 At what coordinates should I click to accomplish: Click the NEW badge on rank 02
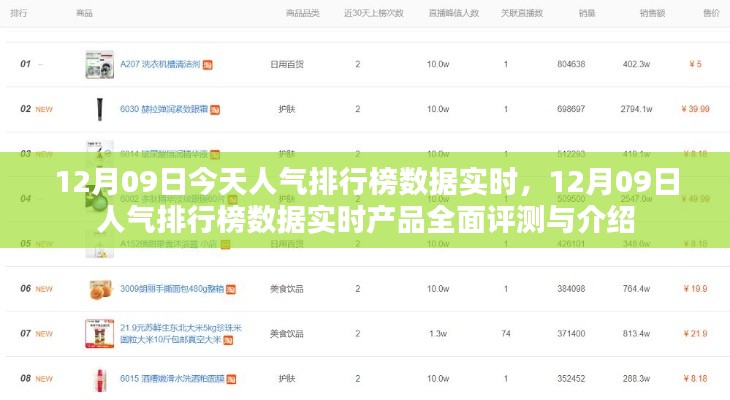tap(44, 109)
